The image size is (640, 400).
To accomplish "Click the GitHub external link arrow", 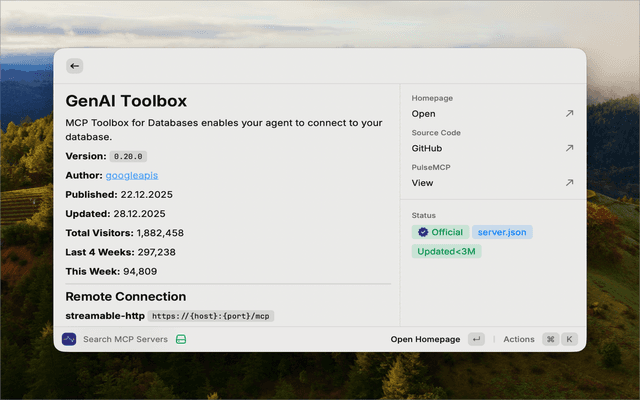I will (x=569, y=148).
